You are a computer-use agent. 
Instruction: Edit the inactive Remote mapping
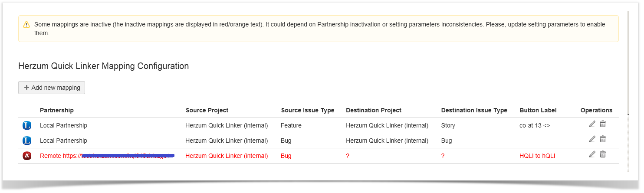point(592,154)
